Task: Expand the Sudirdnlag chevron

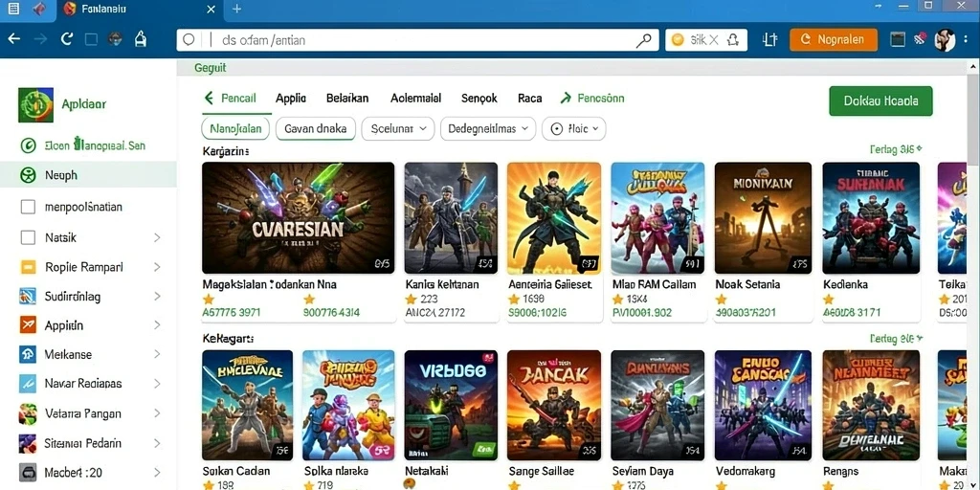Action: (x=157, y=297)
